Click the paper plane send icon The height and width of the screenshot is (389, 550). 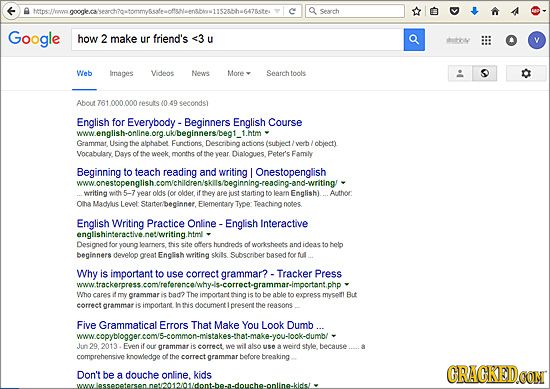(515, 11)
